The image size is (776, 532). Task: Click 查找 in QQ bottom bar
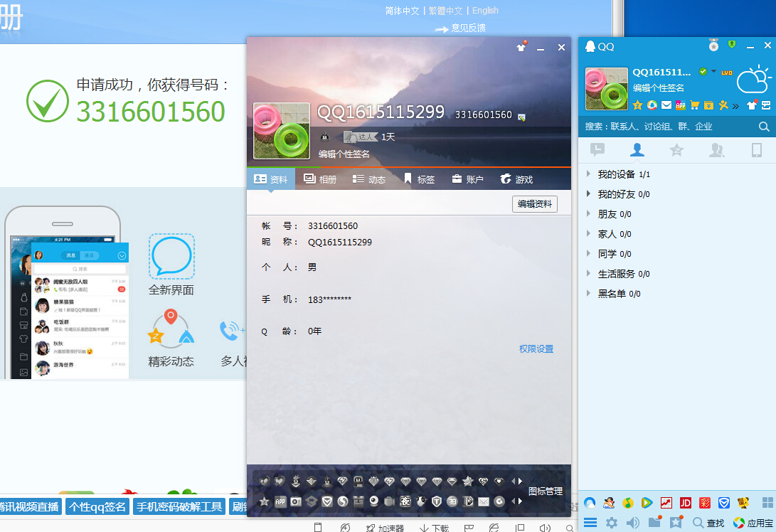(x=708, y=523)
